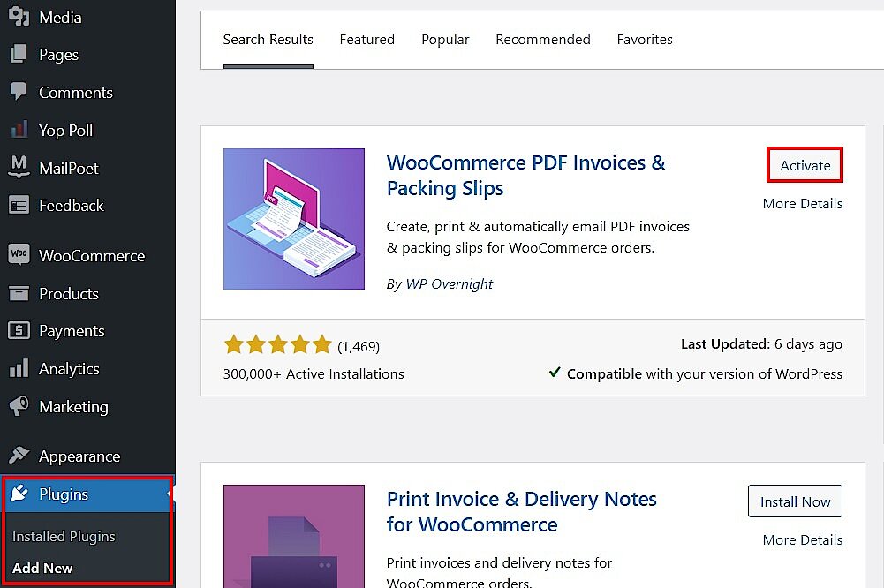This screenshot has height=588, width=884.
Task: Go to Installed Plugins in the submenu
Action: click(x=64, y=536)
